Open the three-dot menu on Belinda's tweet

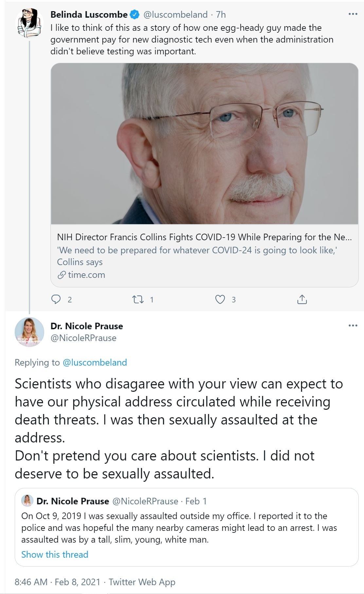tap(353, 14)
